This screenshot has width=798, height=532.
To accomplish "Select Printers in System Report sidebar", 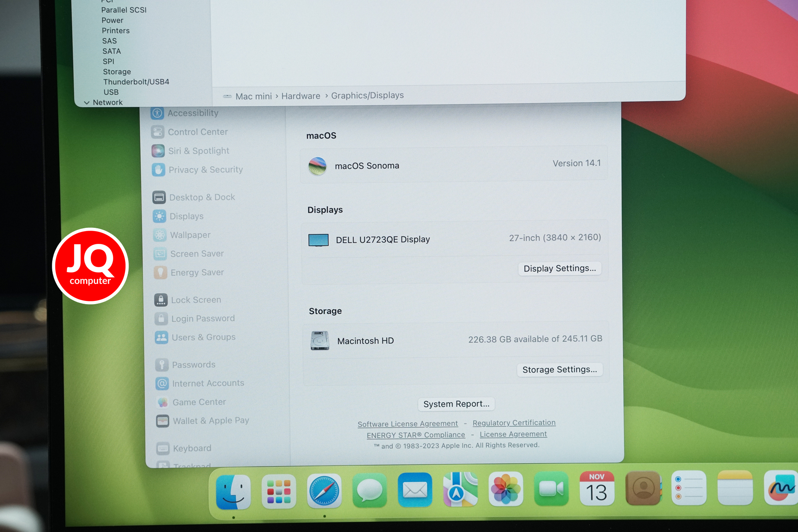I will click(x=115, y=31).
